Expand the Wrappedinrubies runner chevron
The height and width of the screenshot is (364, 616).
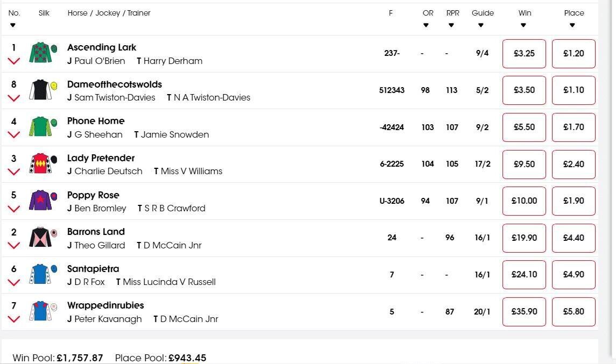click(14, 319)
